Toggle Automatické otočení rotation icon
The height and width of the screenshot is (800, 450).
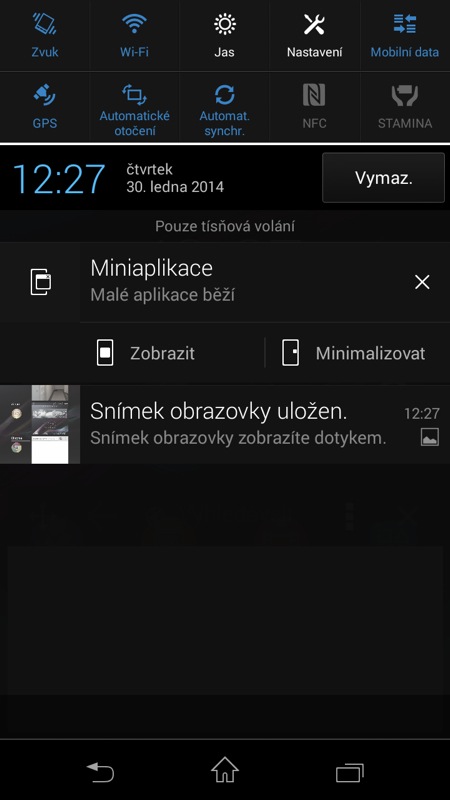point(134,95)
